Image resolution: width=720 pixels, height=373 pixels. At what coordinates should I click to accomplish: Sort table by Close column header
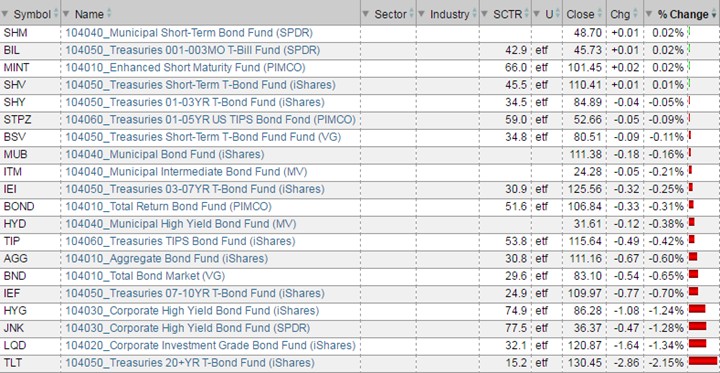[x=580, y=15]
